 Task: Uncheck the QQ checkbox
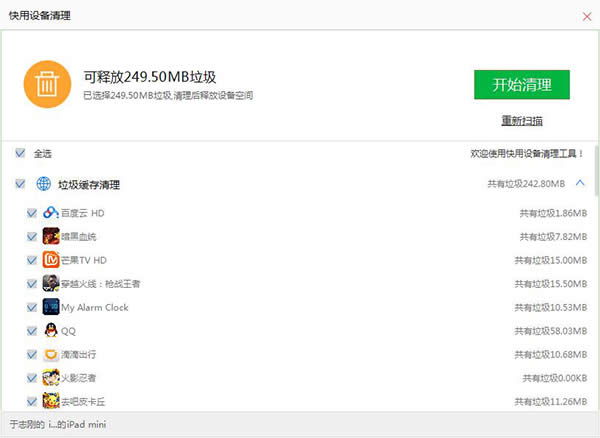click(x=32, y=331)
